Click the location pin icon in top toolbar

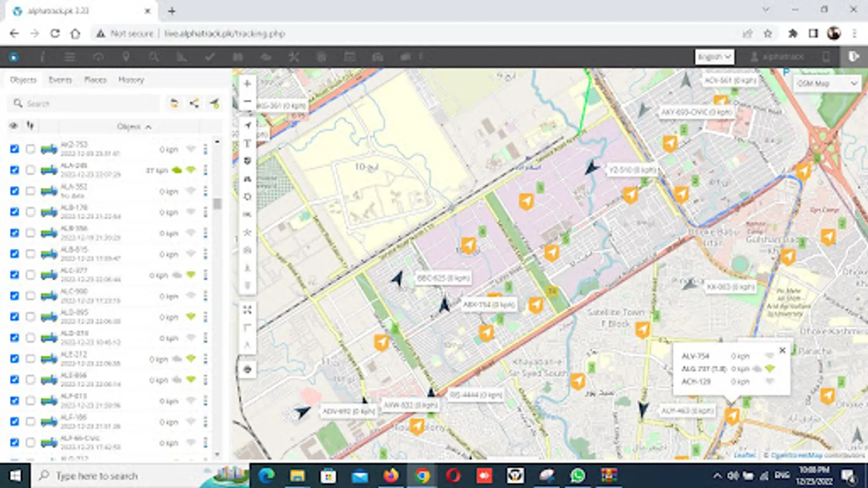click(x=126, y=57)
